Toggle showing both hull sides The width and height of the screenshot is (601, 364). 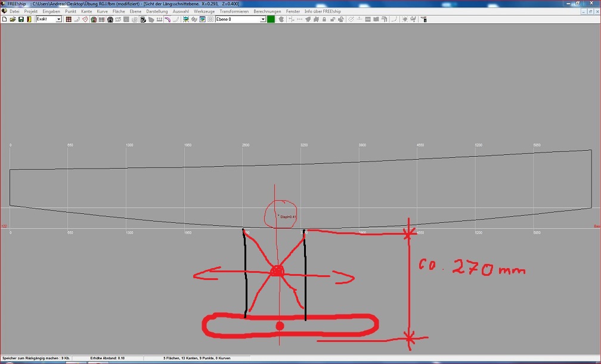click(x=94, y=20)
